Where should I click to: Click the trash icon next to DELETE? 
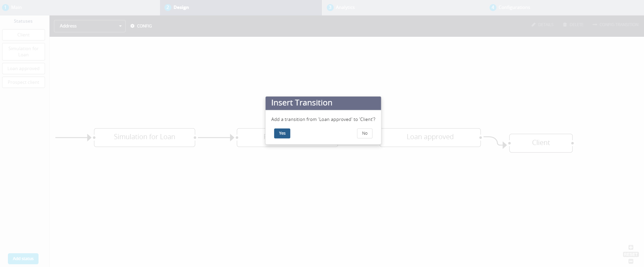565,24
